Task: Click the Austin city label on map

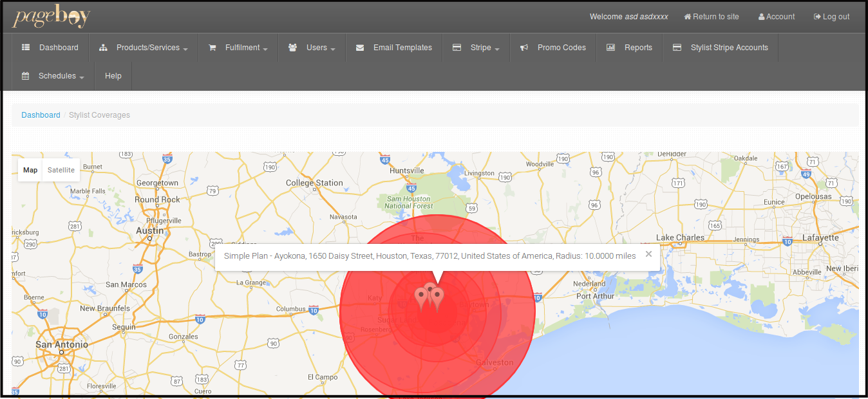Action: [150, 230]
